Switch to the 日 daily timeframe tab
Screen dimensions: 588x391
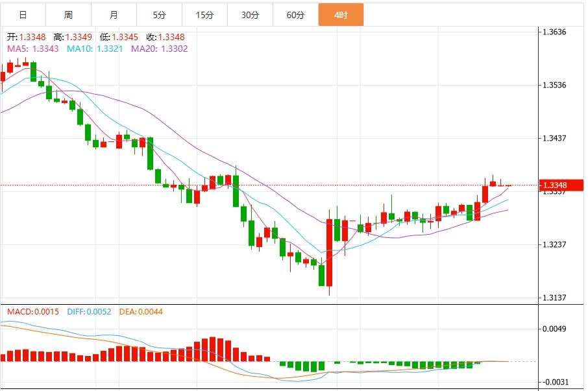click(x=21, y=14)
